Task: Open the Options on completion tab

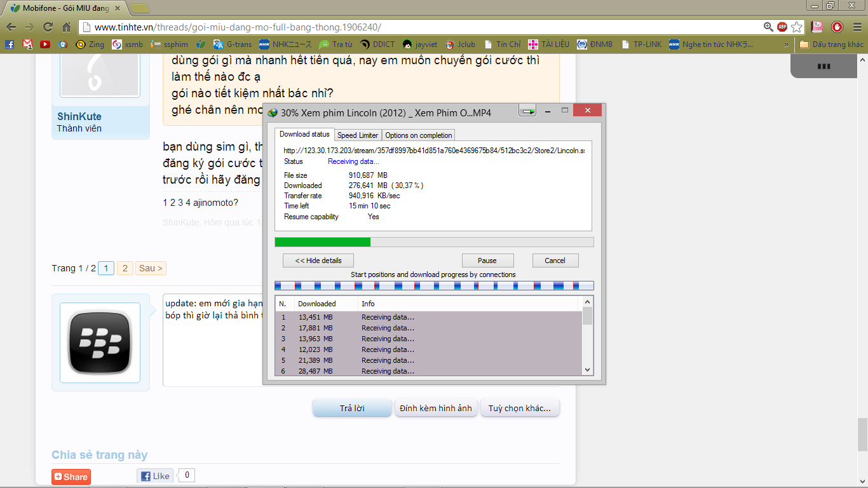Action: point(419,135)
